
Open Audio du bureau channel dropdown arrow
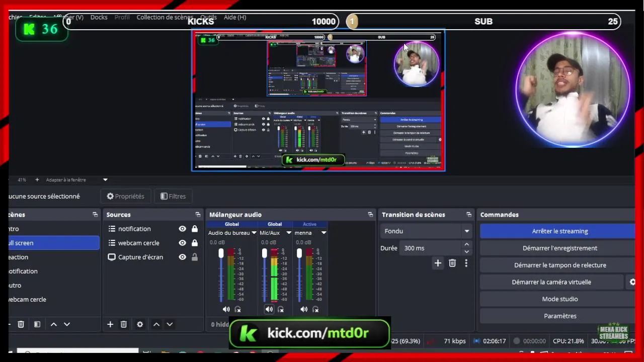coord(254,233)
